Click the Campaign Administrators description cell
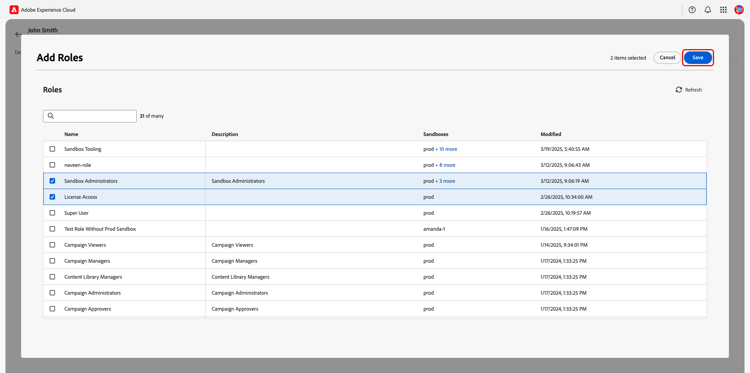Screen dimensions: 750x373 [240, 293]
